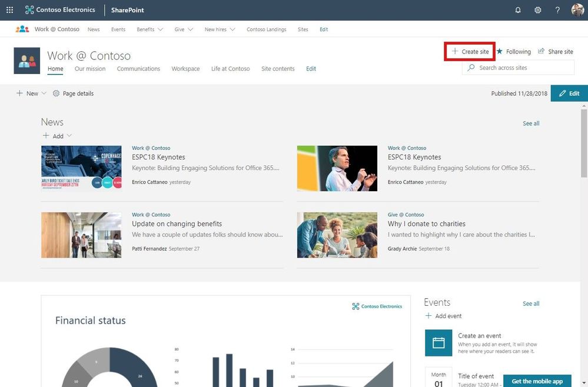Click the Page details gear icon
Image resolution: width=588 pixels, height=387 pixels.
(x=56, y=94)
